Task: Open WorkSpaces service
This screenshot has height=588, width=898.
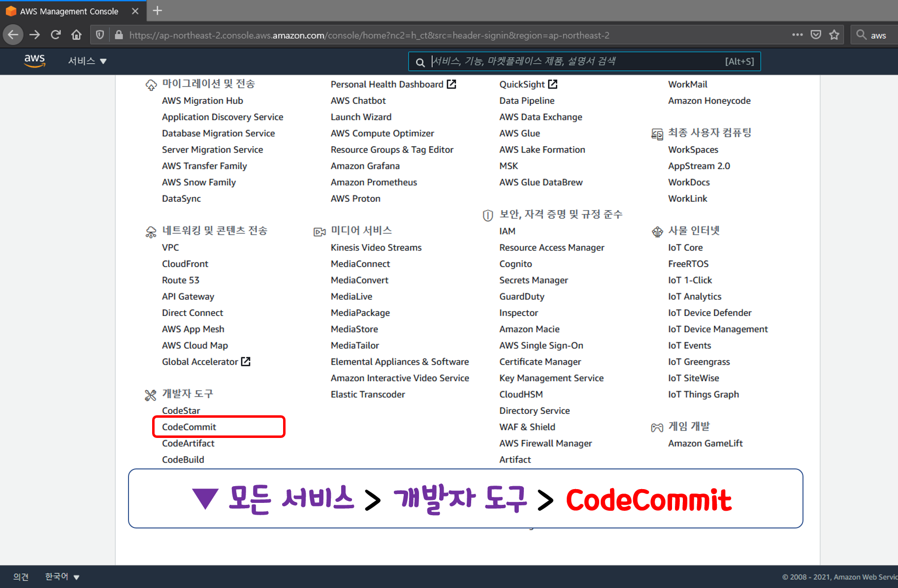Action: coord(693,150)
